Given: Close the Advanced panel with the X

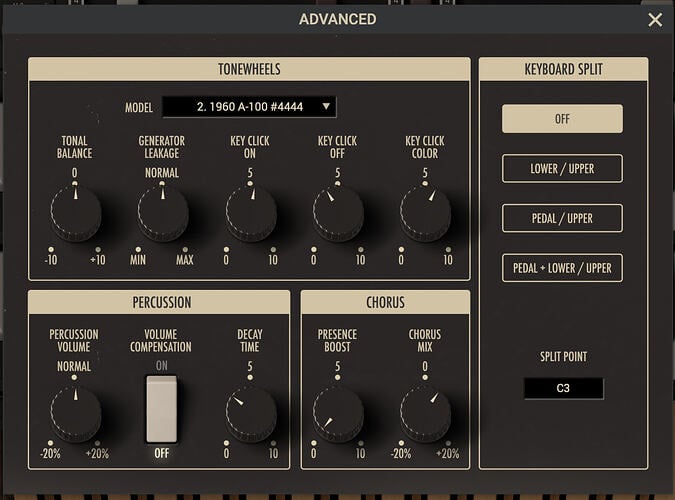Looking at the screenshot, I should pos(655,19).
